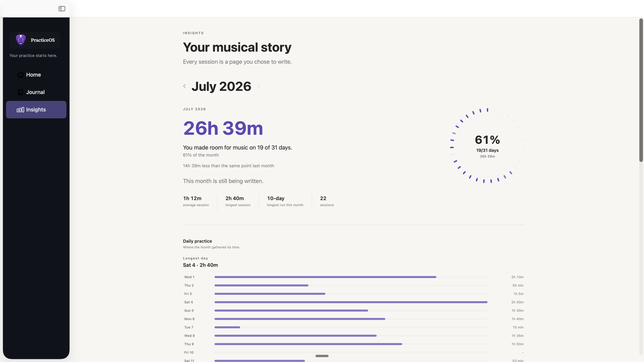Screen dimensions: 644x362
Task: Click 'This month is still being written'
Action: coord(223,181)
